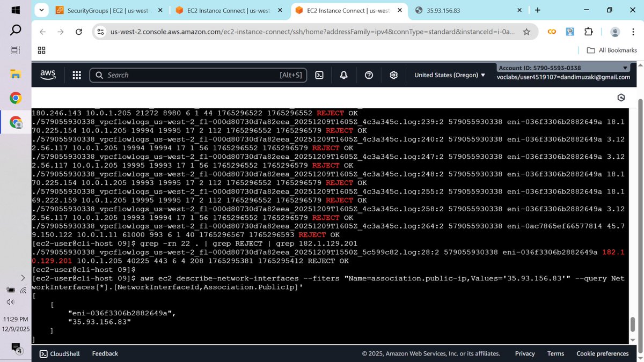Click the AWS logo home icon
The width and height of the screenshot is (644, 362).
point(48,75)
